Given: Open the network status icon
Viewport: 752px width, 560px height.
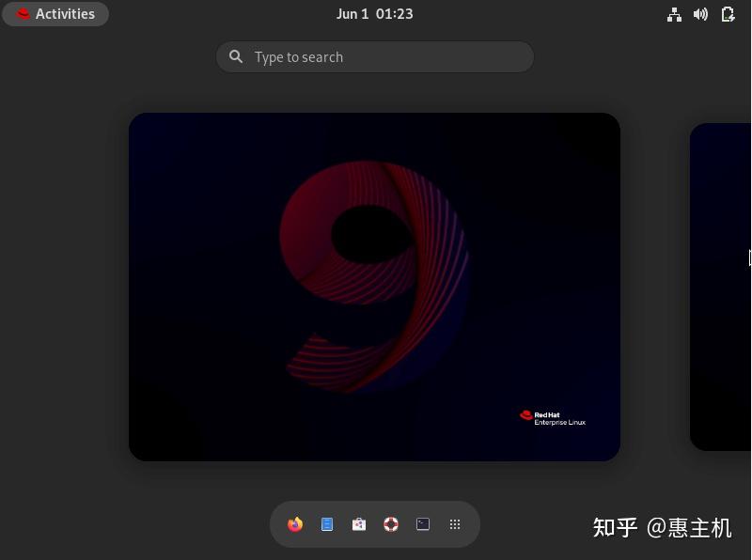Looking at the screenshot, I should pyautogui.click(x=674, y=14).
